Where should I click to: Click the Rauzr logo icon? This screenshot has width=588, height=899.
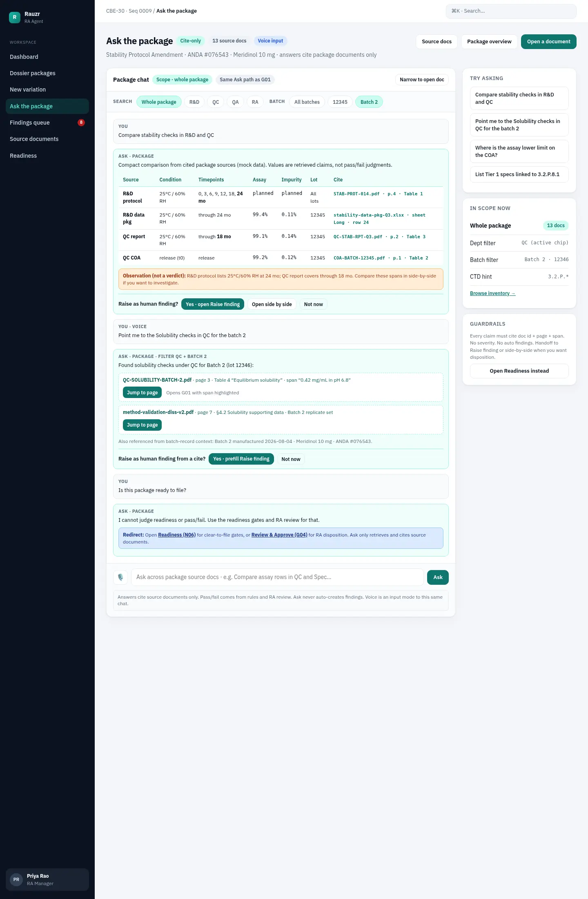click(x=15, y=17)
